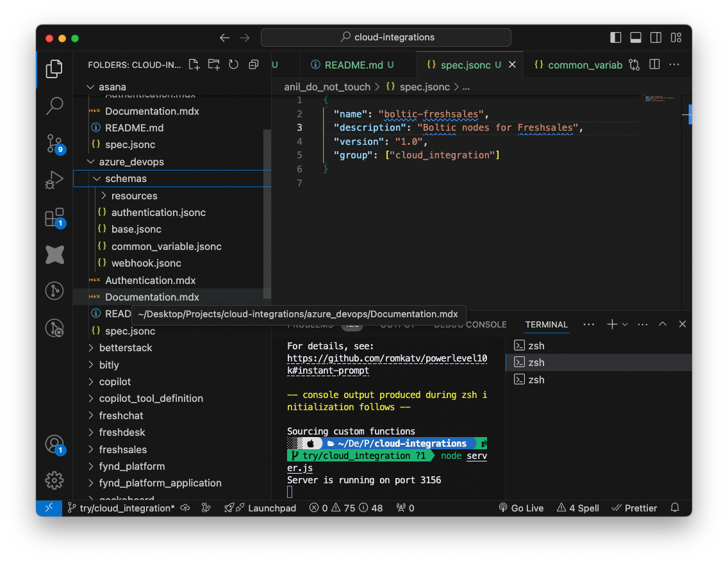This screenshot has width=728, height=564.
Task: Open the new terminal profile dropdown arrow
Action: 625,324
